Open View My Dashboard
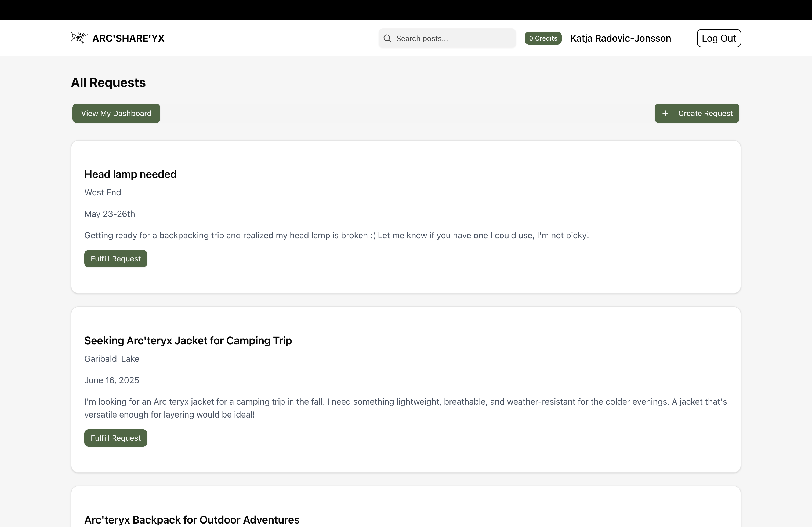 point(116,113)
